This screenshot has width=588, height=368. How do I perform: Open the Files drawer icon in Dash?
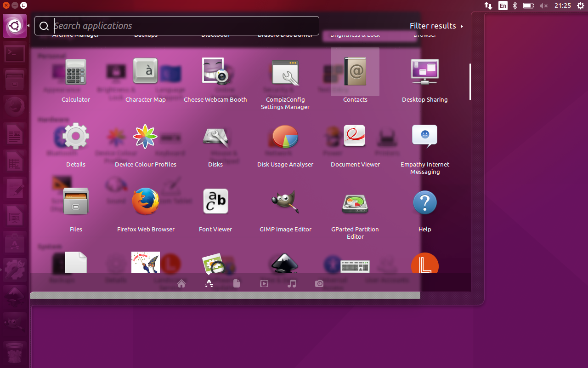pos(76,201)
